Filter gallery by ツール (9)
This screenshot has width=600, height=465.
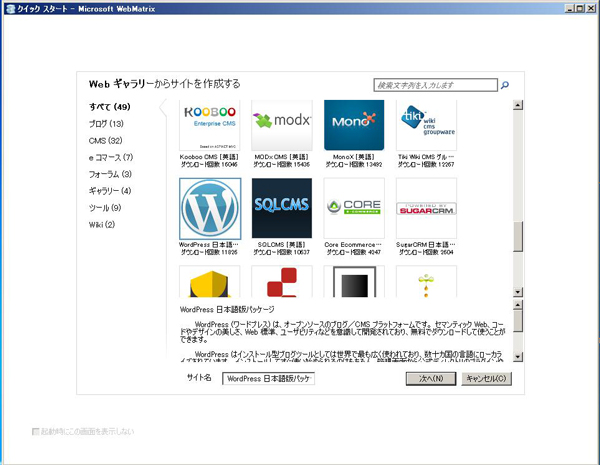105,207
